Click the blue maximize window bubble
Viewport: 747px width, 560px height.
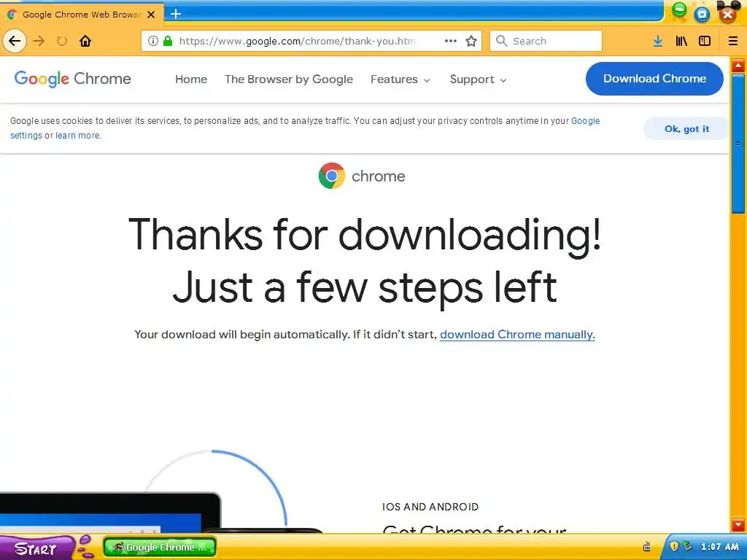pos(702,15)
